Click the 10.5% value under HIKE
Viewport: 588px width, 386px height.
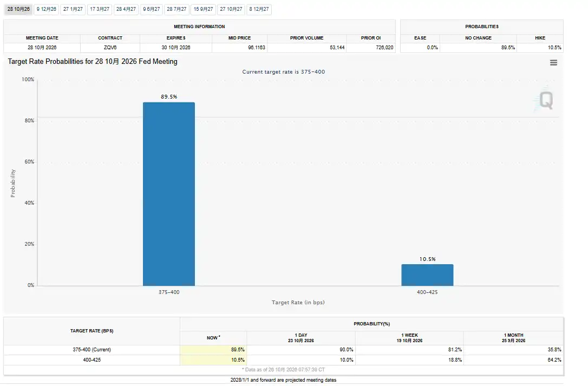tap(554, 48)
